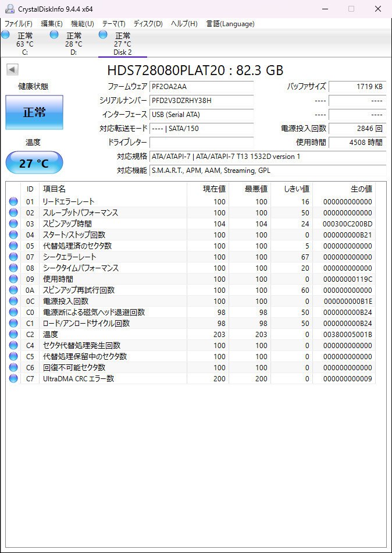The image size is (392, 553).
Task: Click status orb for ID 0C 電源投入回数 row
Action: [13, 301]
